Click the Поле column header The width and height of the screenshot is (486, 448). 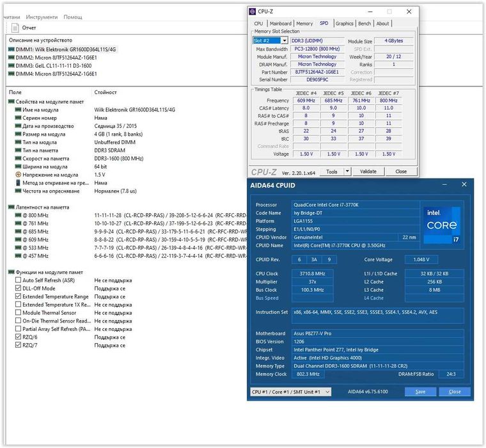[x=15, y=92]
